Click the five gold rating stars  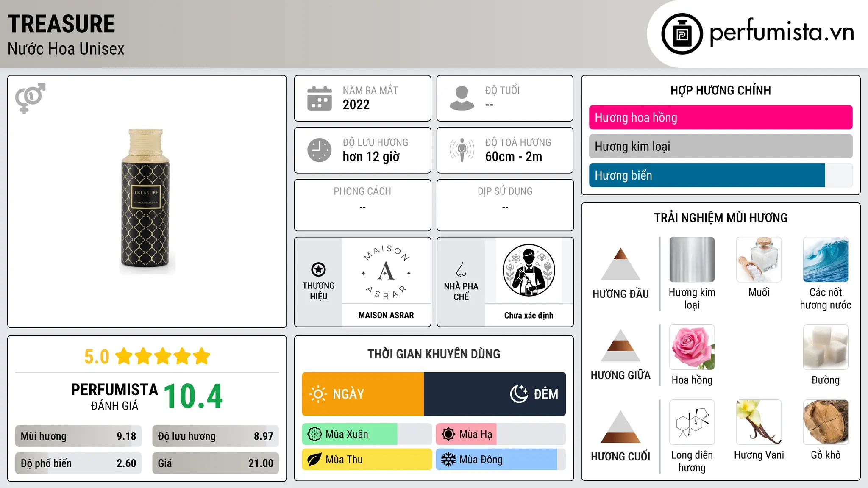(163, 356)
